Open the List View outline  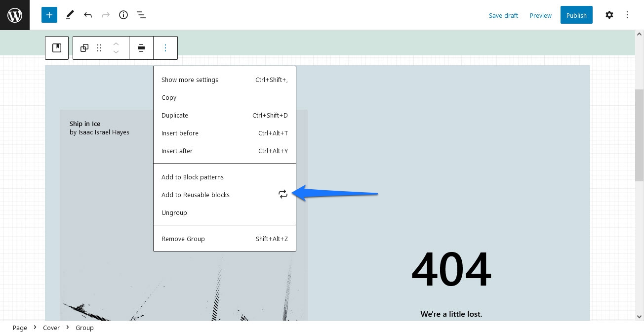point(141,15)
